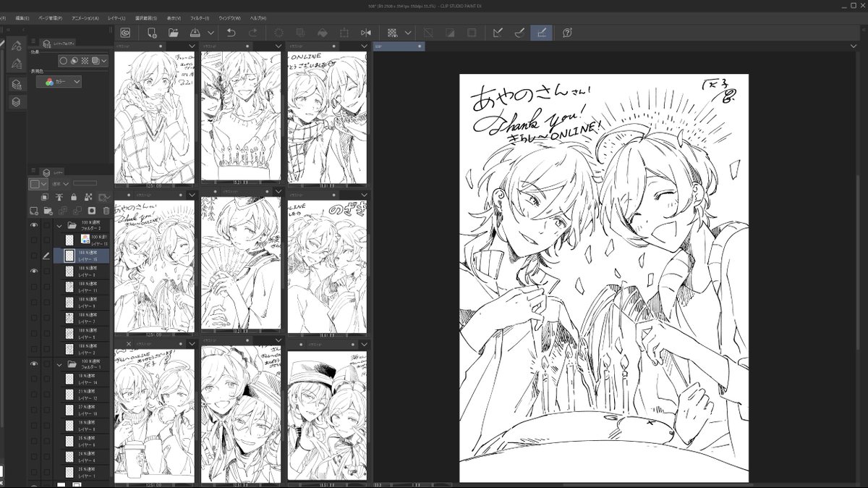Select layer 9 in the Layer panel
868x488 pixels.
click(82, 303)
